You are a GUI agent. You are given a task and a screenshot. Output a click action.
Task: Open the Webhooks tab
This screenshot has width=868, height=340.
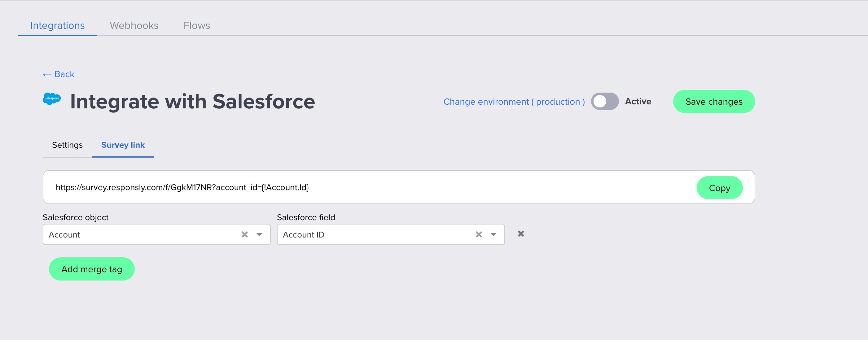pos(134,25)
